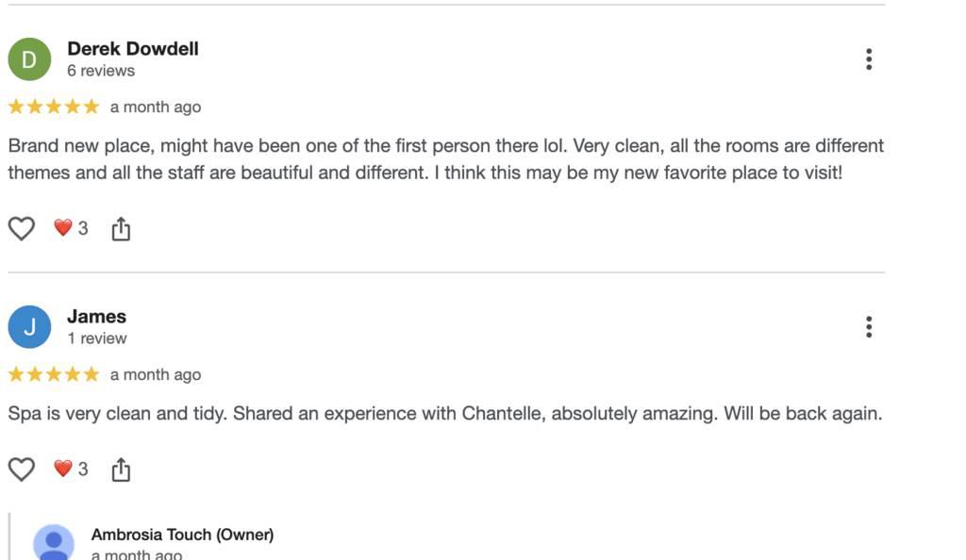Share James's review
Viewport: 966px width, 560px height.
pos(121,469)
